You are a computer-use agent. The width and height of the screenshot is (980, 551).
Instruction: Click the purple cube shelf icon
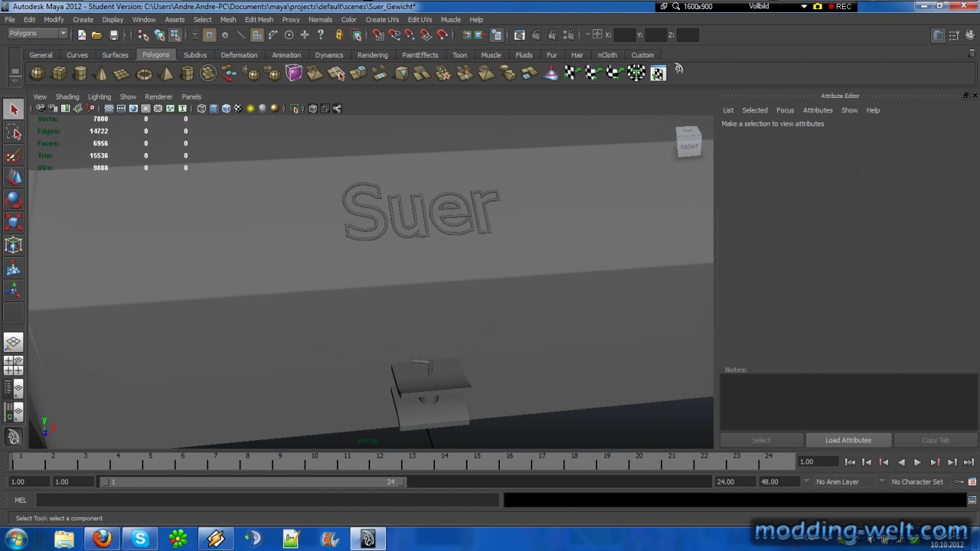[293, 73]
